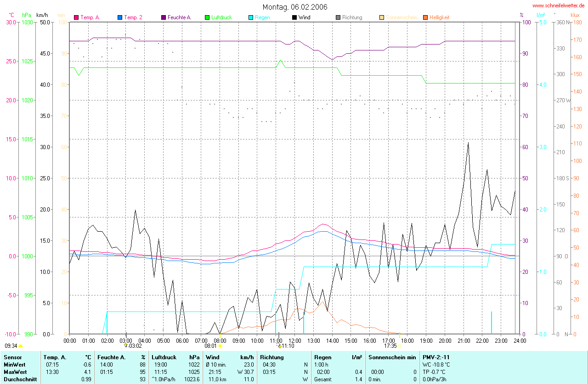Click the marker icon at 11:10
Screen dimensions: 588x384
tap(279, 345)
